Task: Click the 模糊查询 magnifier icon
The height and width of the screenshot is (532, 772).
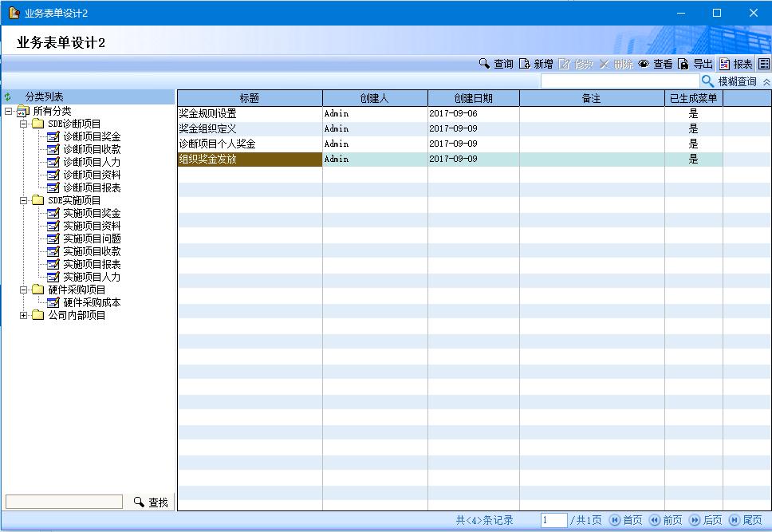Action: pos(707,81)
